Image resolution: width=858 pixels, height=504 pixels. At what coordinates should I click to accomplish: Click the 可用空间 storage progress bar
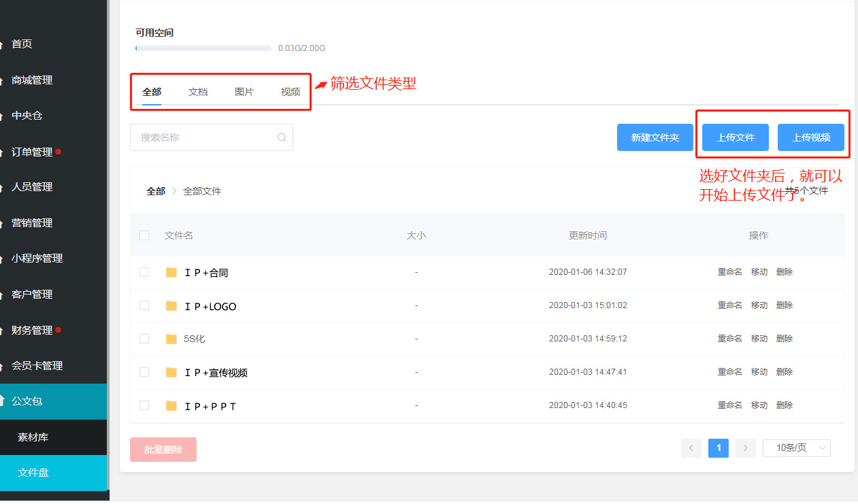tap(203, 48)
